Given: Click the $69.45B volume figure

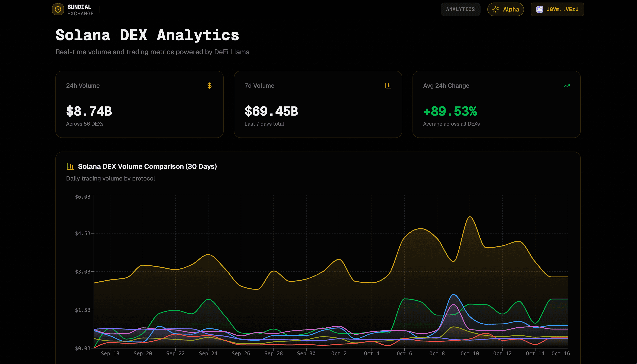Looking at the screenshot, I should [271, 111].
